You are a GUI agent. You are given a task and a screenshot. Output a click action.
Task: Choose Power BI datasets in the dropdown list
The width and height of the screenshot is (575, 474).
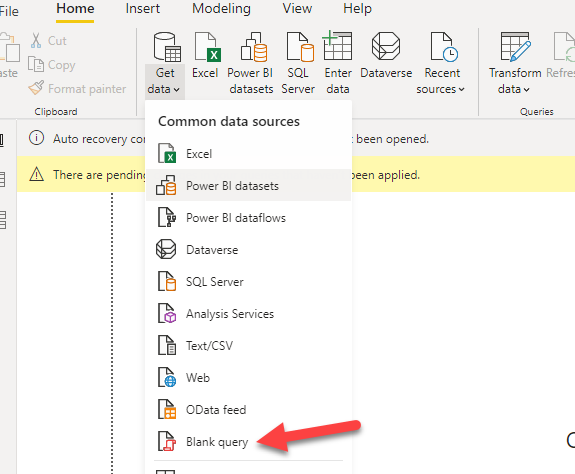click(x=248, y=185)
